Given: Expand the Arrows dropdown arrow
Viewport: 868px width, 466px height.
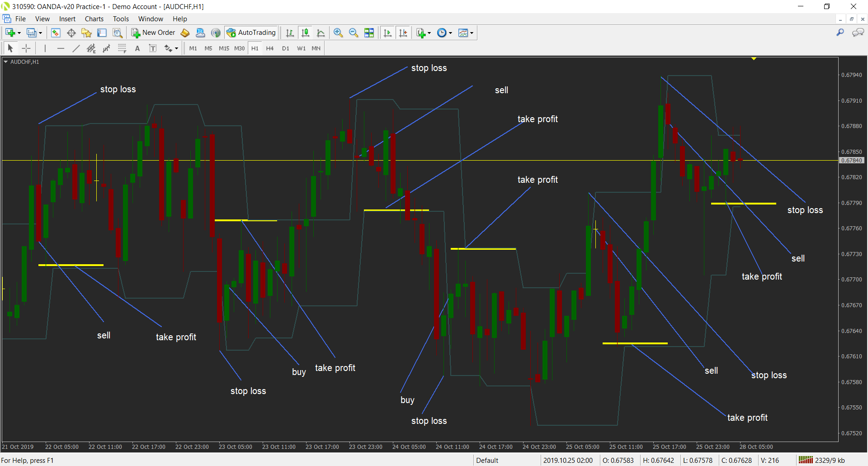Looking at the screenshot, I should pos(176,49).
